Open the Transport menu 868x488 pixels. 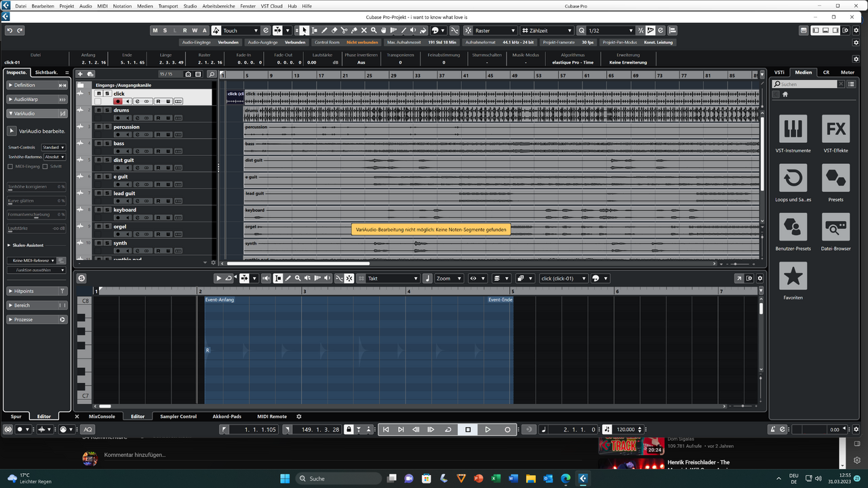pyautogui.click(x=168, y=5)
